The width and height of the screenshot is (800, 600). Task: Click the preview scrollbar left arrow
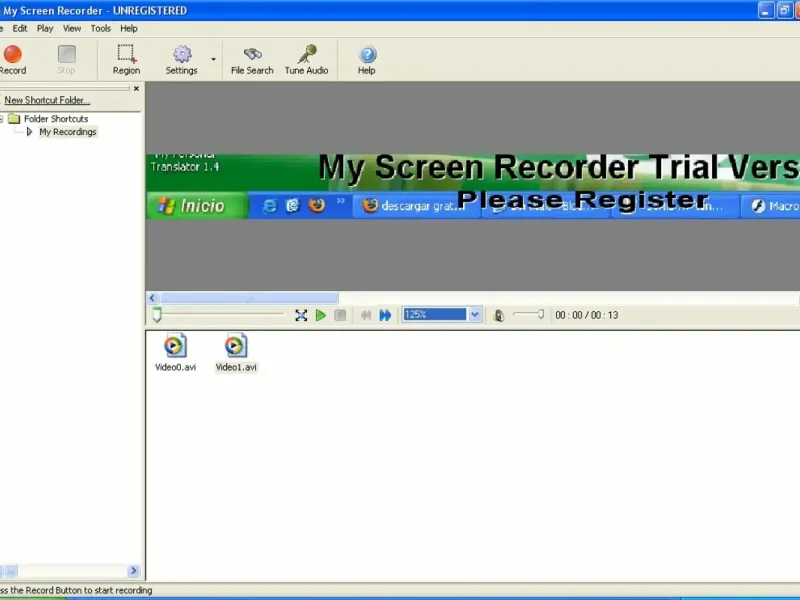152,298
